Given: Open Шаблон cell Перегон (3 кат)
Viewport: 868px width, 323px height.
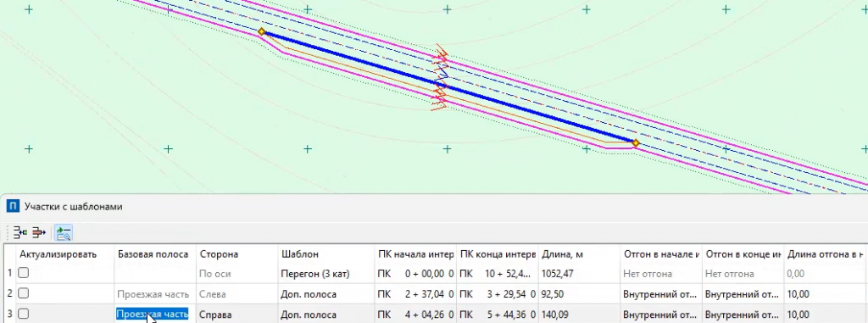Looking at the screenshot, I should (x=325, y=273).
